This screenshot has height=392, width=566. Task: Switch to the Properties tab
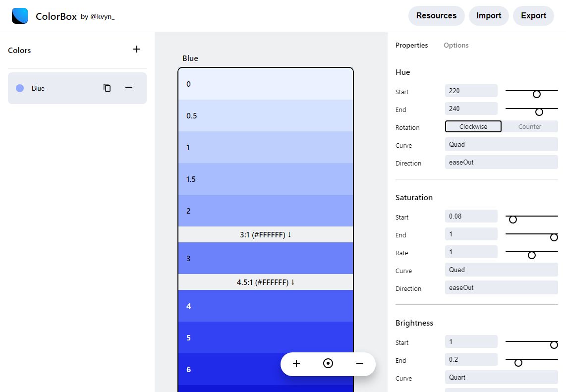(x=411, y=45)
